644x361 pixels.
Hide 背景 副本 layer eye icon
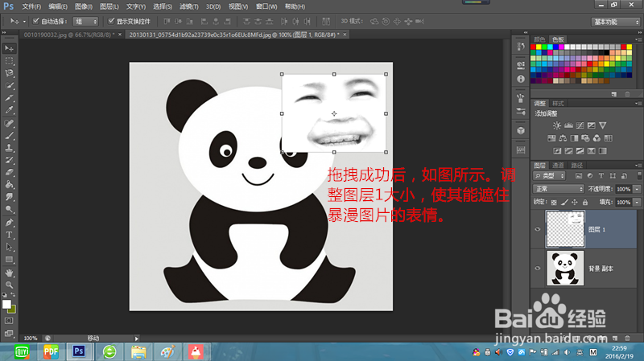point(538,269)
